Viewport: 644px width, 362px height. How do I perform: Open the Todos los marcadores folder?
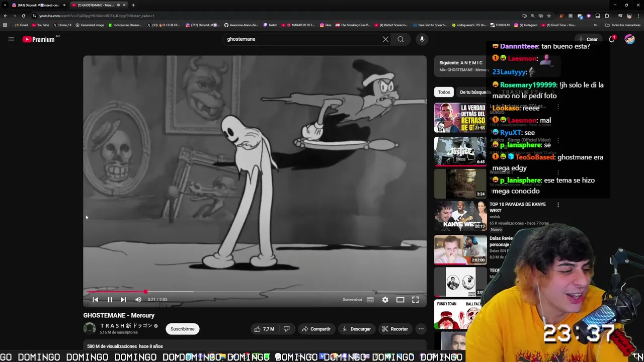[x=623, y=25]
